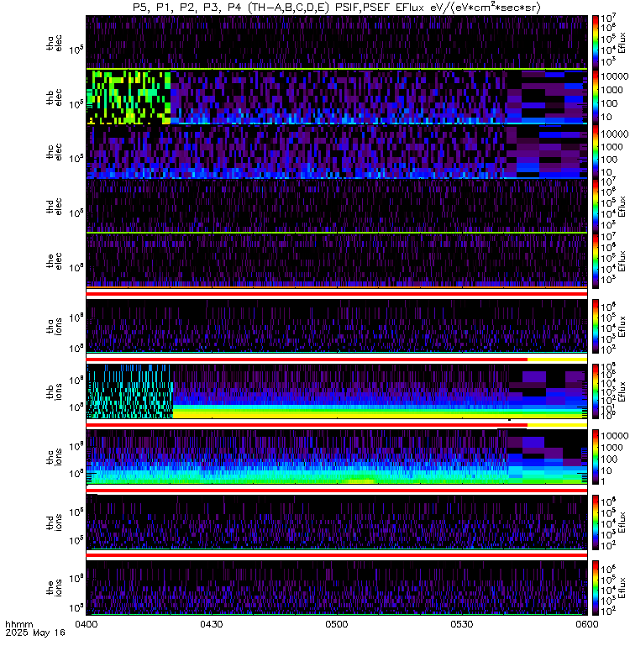
Task: Click the 10000 label on thb elec color bar
Action: [x=614, y=76]
